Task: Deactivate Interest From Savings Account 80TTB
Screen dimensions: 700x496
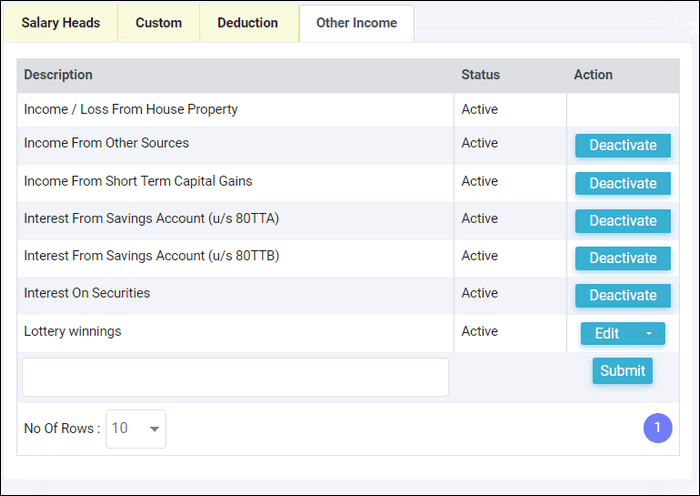Action: (622, 258)
